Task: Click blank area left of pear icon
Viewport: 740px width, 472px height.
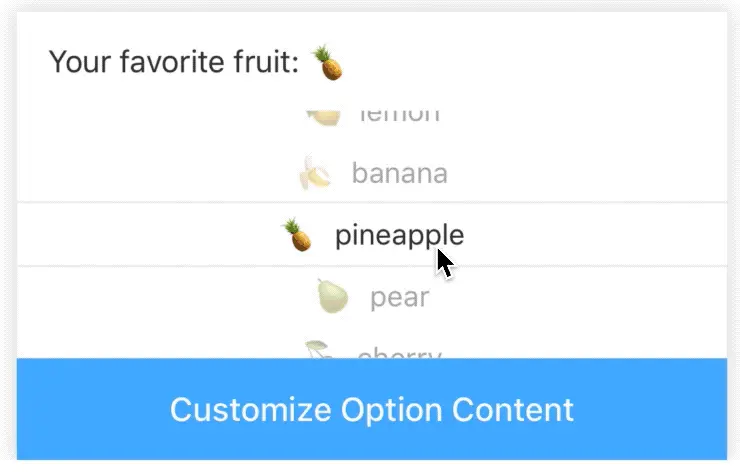Action: point(165,297)
